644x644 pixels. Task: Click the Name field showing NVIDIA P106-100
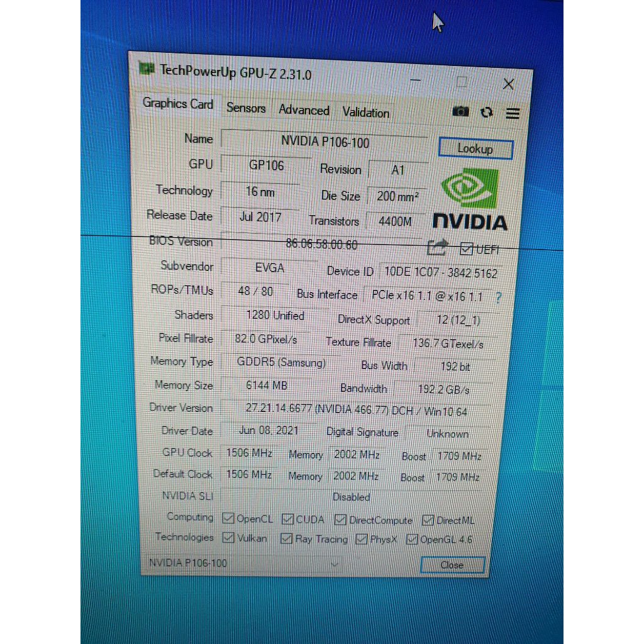pyautogui.click(x=325, y=142)
